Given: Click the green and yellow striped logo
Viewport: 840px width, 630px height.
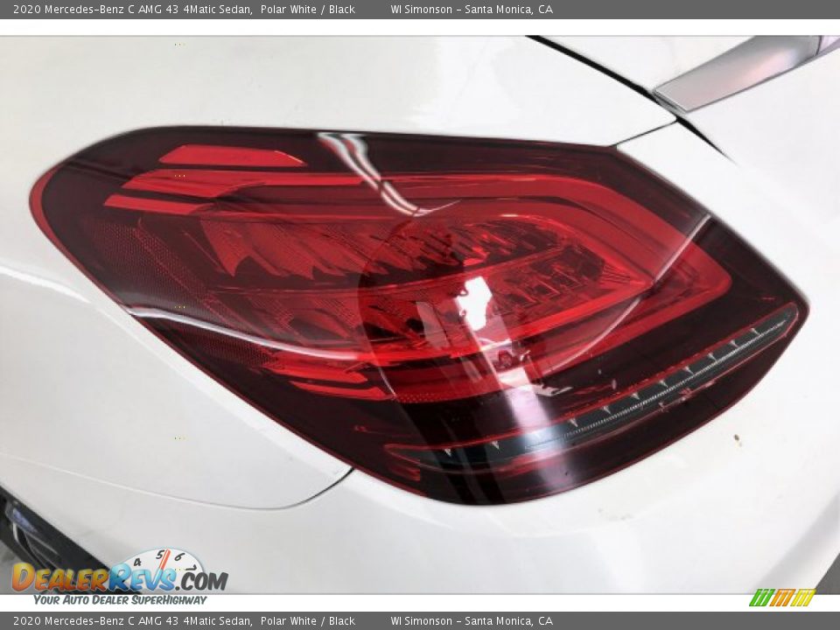Looking at the screenshot, I should pyautogui.click(x=782, y=598).
